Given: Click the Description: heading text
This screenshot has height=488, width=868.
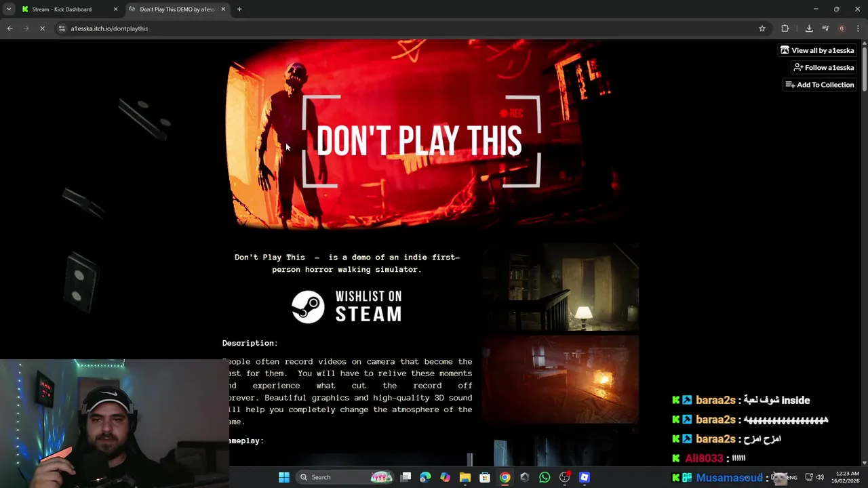Looking at the screenshot, I should (250, 343).
